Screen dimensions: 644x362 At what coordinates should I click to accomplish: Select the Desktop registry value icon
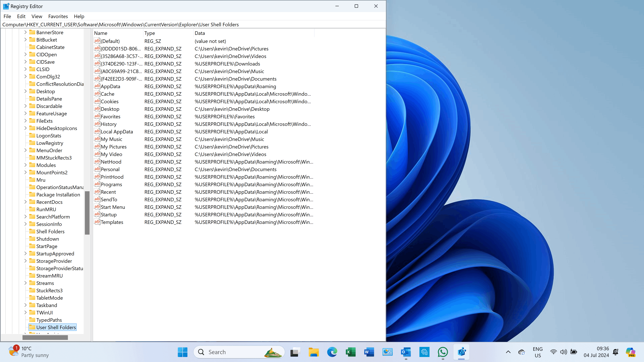click(x=97, y=109)
